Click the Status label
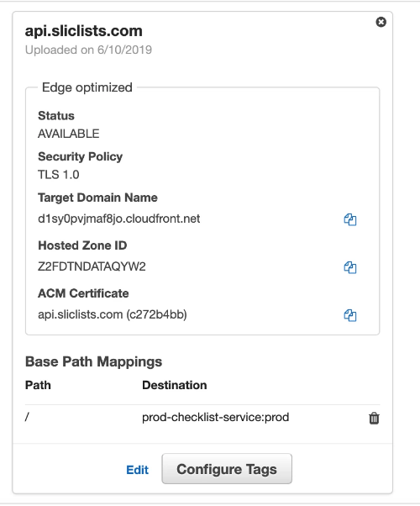This screenshot has height=506, width=420. pyautogui.click(x=56, y=115)
